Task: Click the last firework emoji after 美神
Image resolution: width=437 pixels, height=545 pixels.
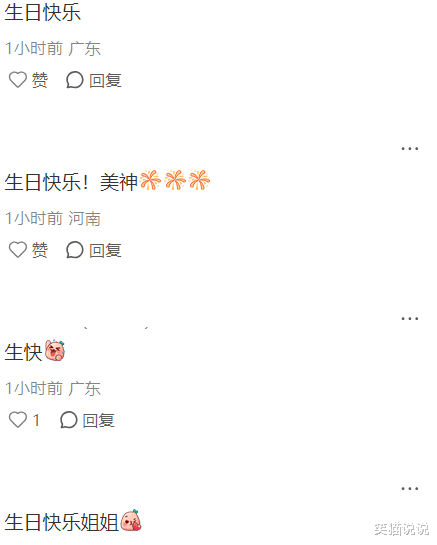Action: (x=199, y=180)
